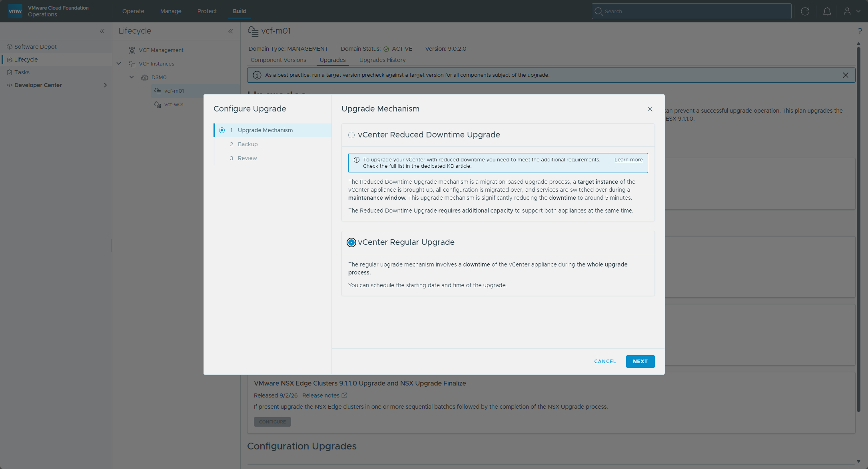Click the Software Depot sidebar icon
This screenshot has width=868, height=469.
pyautogui.click(x=10, y=47)
